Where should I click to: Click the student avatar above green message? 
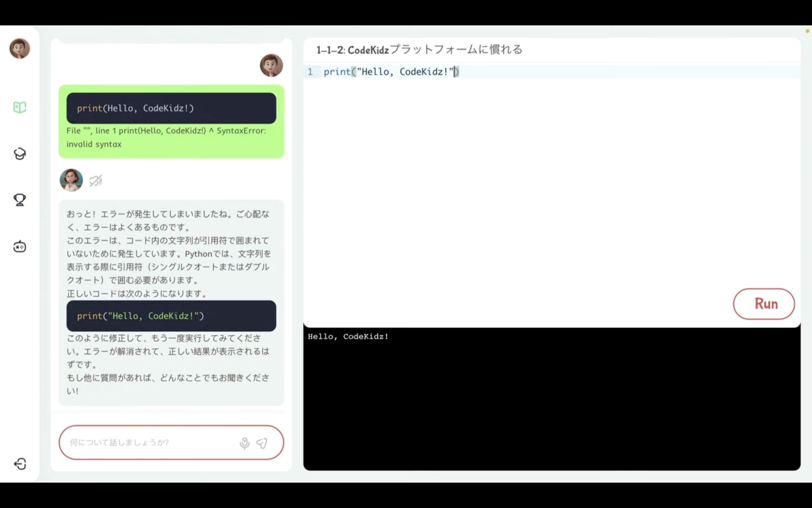272,65
